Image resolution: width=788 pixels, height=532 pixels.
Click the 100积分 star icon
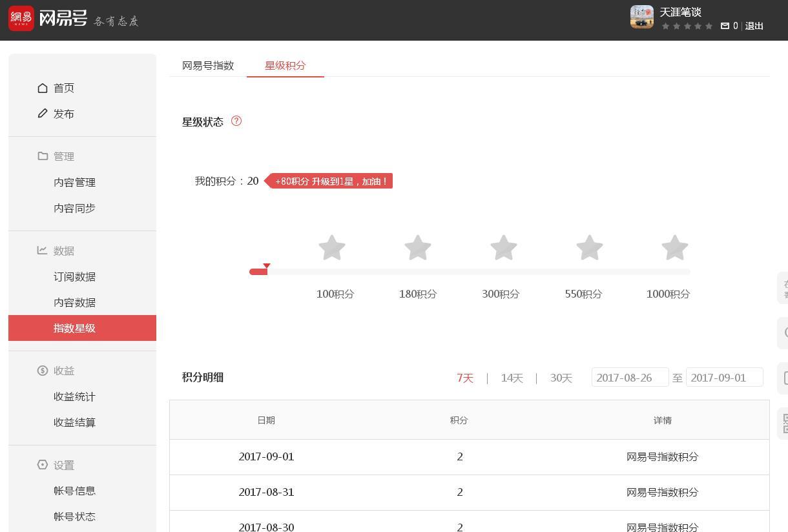(x=332, y=248)
